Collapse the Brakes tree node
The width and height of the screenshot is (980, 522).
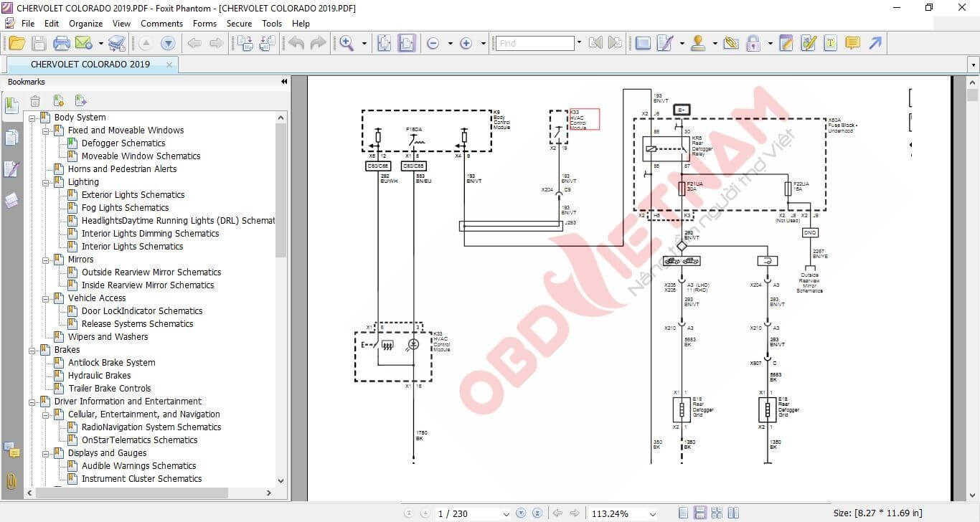tap(32, 350)
